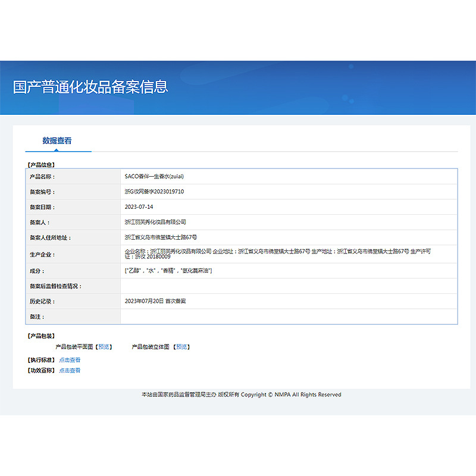This screenshot has height=476, width=476.
Task: Click the 【产品信息】 section heading
Action: pos(41,165)
